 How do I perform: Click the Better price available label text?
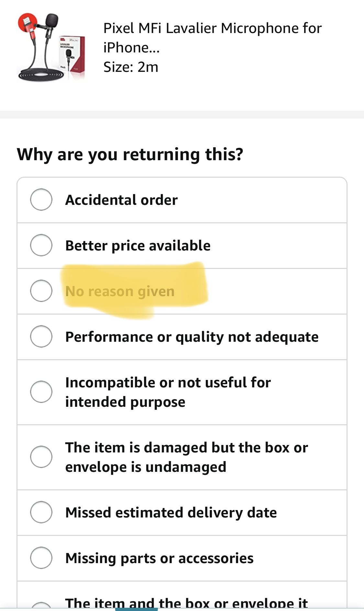click(x=138, y=246)
